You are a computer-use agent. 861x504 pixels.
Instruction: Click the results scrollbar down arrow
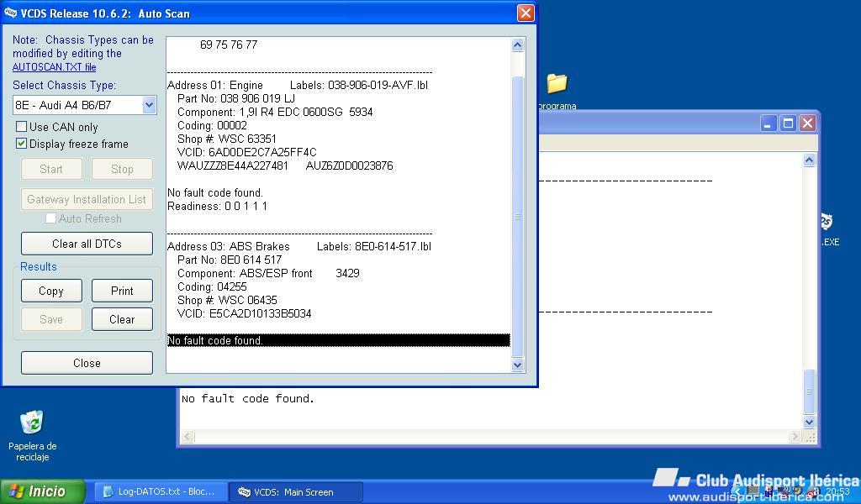tap(517, 365)
